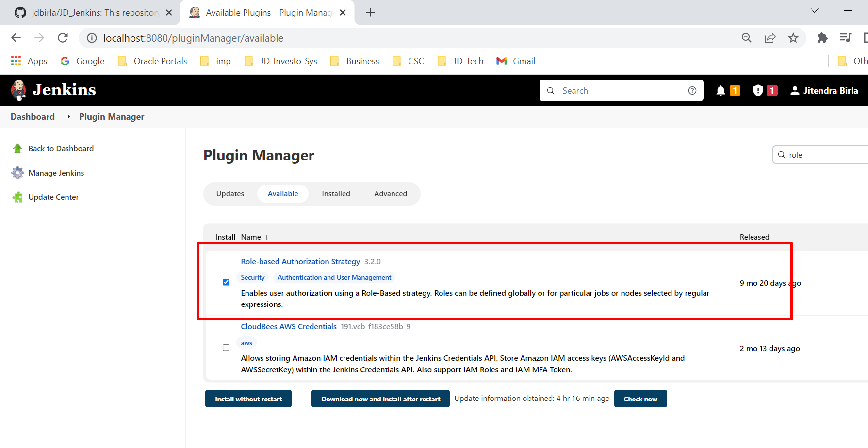Viewport: 868px width, 448px height.
Task: Expand the Dashboard breadcrumb arrow
Action: point(68,117)
